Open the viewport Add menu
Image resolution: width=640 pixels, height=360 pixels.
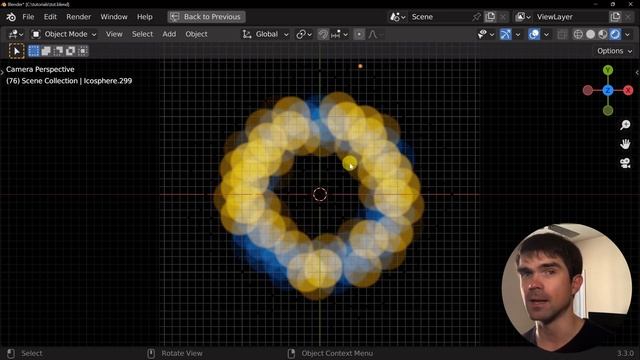click(x=169, y=34)
